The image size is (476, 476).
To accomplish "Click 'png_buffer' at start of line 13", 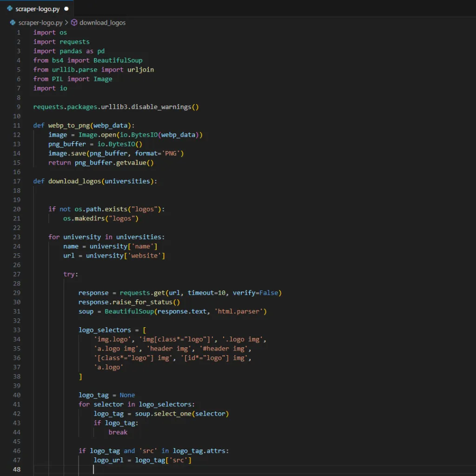I will (67, 144).
